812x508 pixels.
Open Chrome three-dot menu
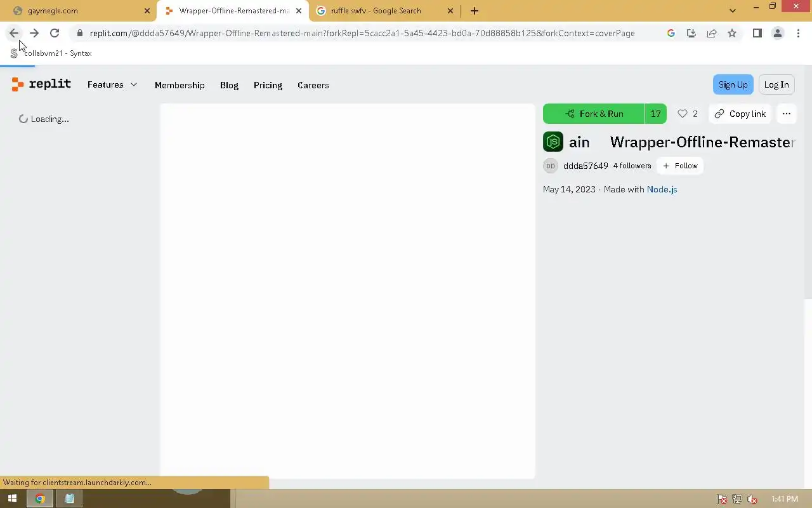(798, 33)
